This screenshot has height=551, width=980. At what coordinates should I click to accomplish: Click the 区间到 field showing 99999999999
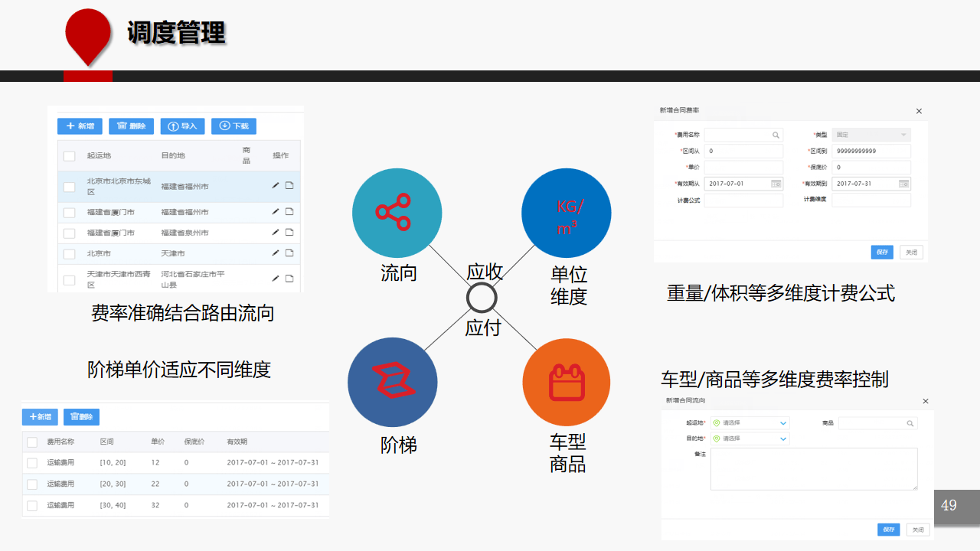pos(871,151)
